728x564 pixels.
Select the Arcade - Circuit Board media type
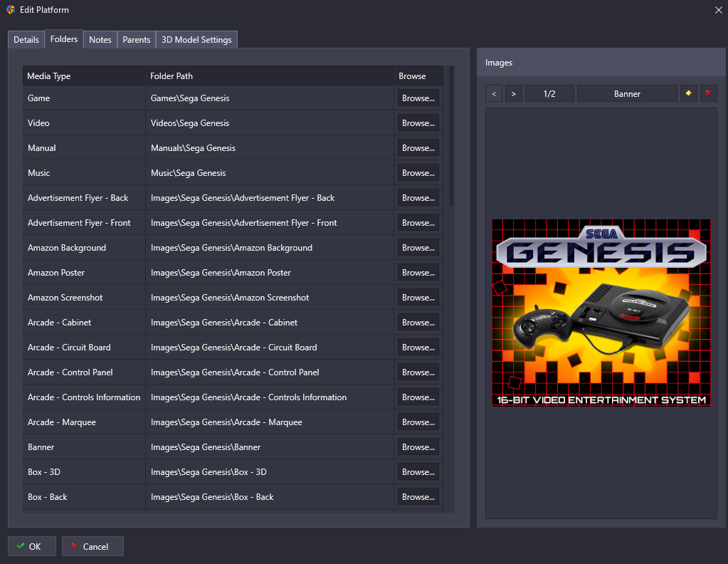(84, 348)
